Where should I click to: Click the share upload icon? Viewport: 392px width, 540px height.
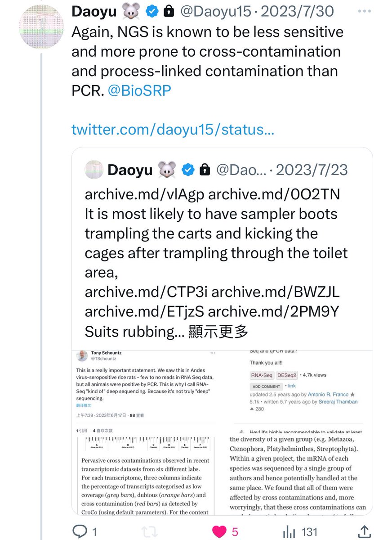tap(365, 532)
